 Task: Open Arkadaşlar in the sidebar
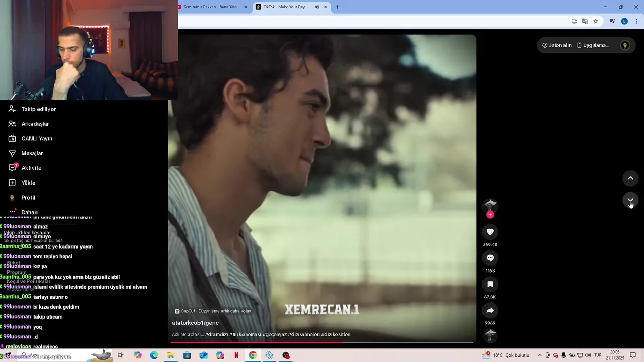[35, 124]
